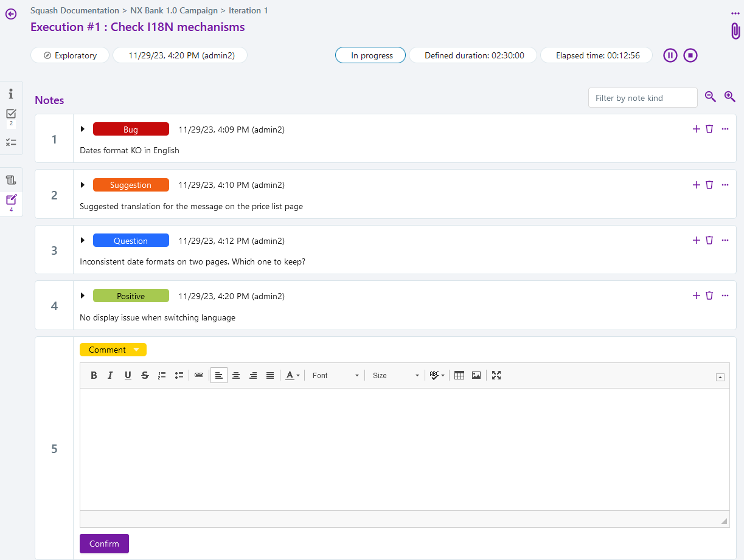
Task: Insert an image in the editor
Action: pyautogui.click(x=476, y=375)
